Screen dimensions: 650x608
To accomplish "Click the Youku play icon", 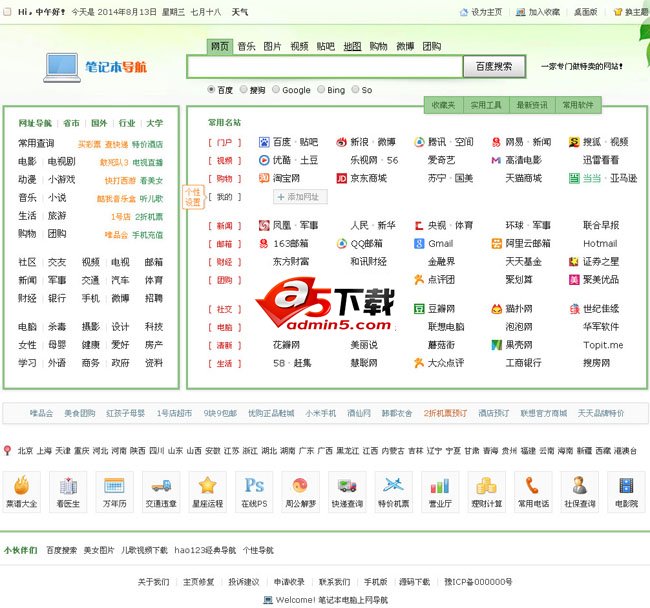I will [264, 160].
